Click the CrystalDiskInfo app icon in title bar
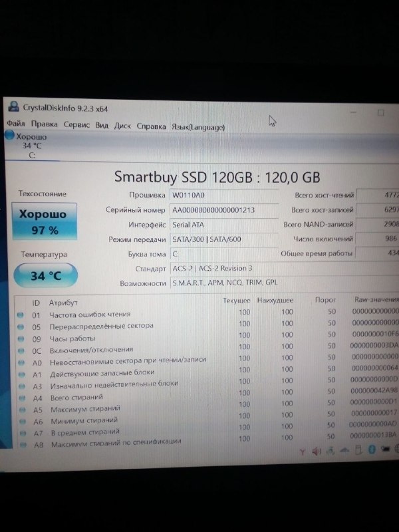This screenshot has height=532, width=399. pyautogui.click(x=13, y=106)
